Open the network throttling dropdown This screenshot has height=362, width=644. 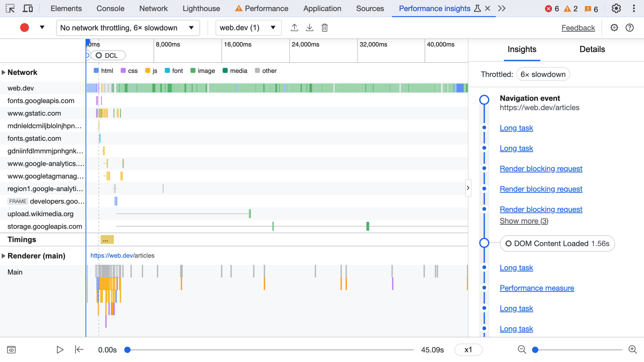tap(128, 28)
